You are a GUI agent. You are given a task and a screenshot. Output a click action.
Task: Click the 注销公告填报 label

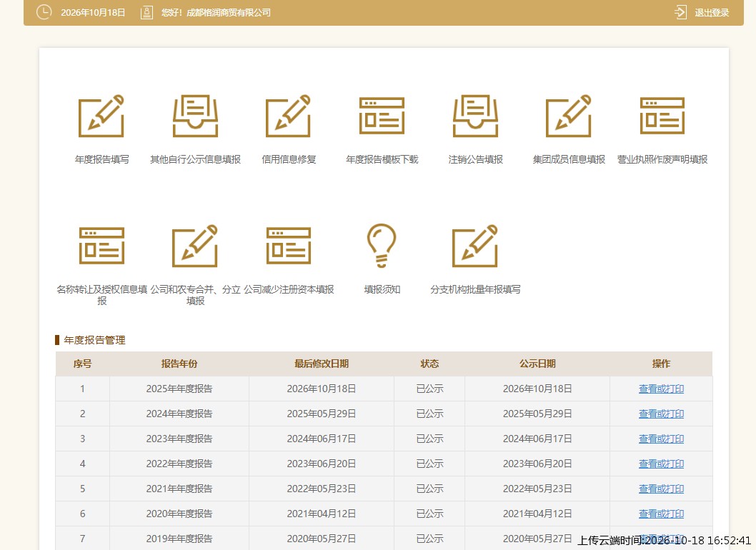(x=475, y=159)
